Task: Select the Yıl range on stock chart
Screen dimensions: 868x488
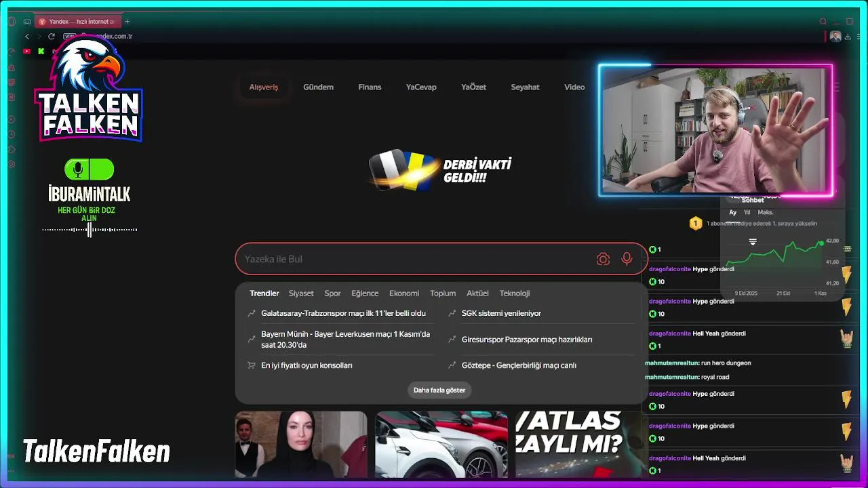Action: coord(747,212)
